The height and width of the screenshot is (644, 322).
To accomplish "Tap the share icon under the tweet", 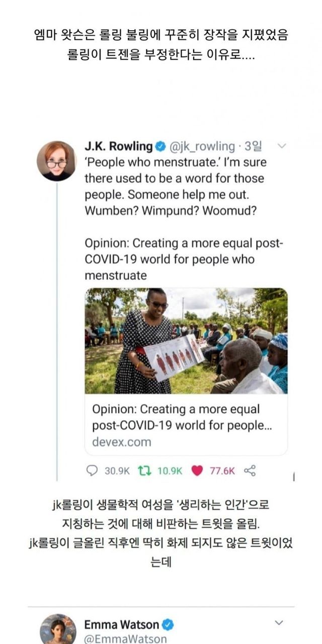I will (x=250, y=470).
